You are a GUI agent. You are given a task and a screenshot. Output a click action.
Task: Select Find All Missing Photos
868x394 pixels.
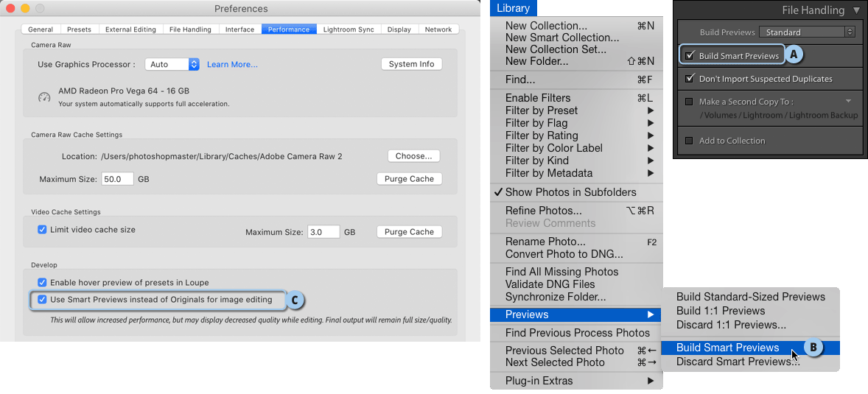tap(576, 272)
